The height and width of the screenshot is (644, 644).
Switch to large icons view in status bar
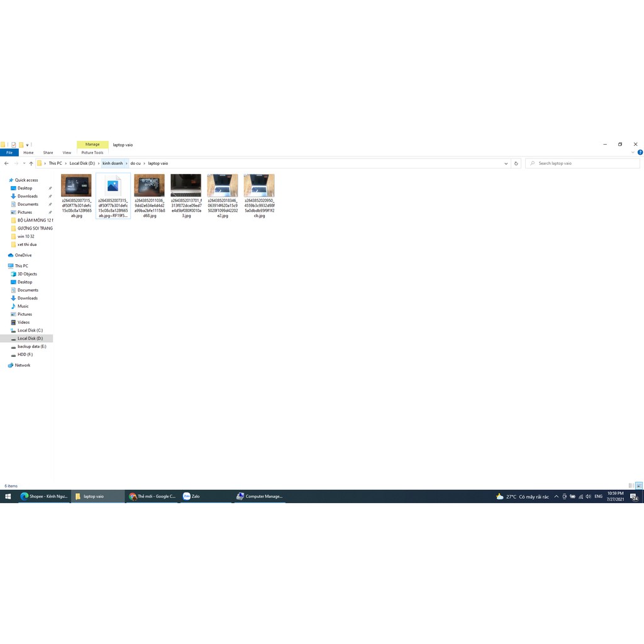point(638,486)
